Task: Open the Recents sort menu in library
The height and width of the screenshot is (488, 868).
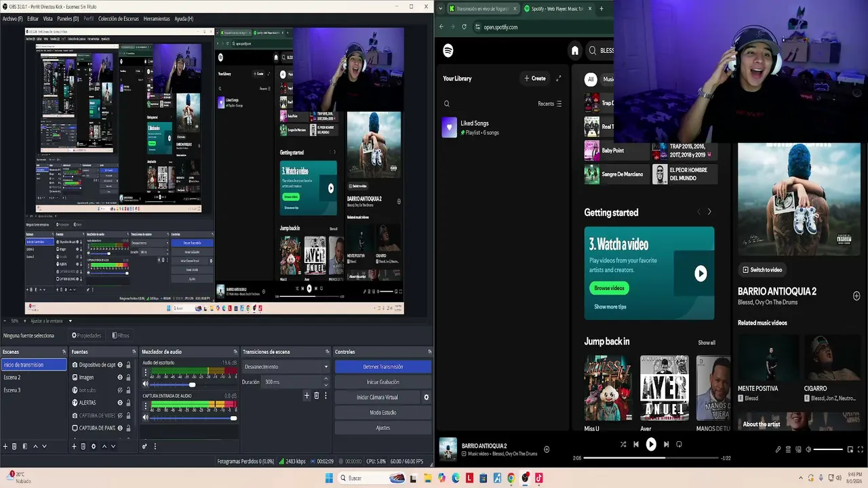Action: [550, 104]
